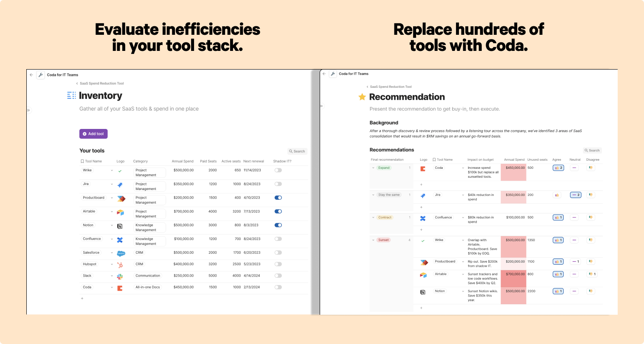
Task: Click the Shadow IT? column header
Action: [x=282, y=161]
